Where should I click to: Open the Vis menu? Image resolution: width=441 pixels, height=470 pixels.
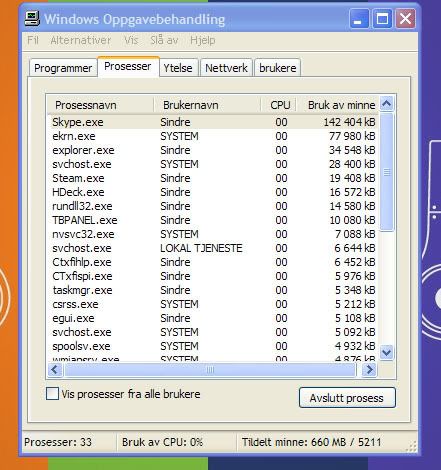tap(131, 40)
